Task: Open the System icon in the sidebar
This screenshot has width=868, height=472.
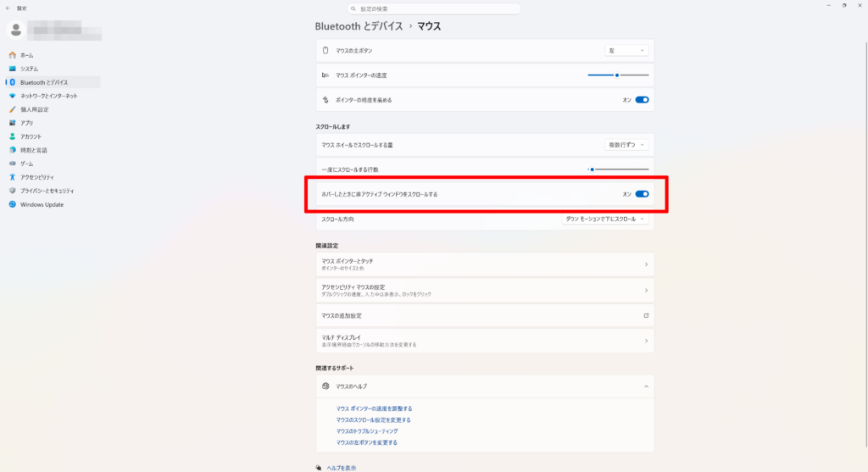Action: pos(12,69)
